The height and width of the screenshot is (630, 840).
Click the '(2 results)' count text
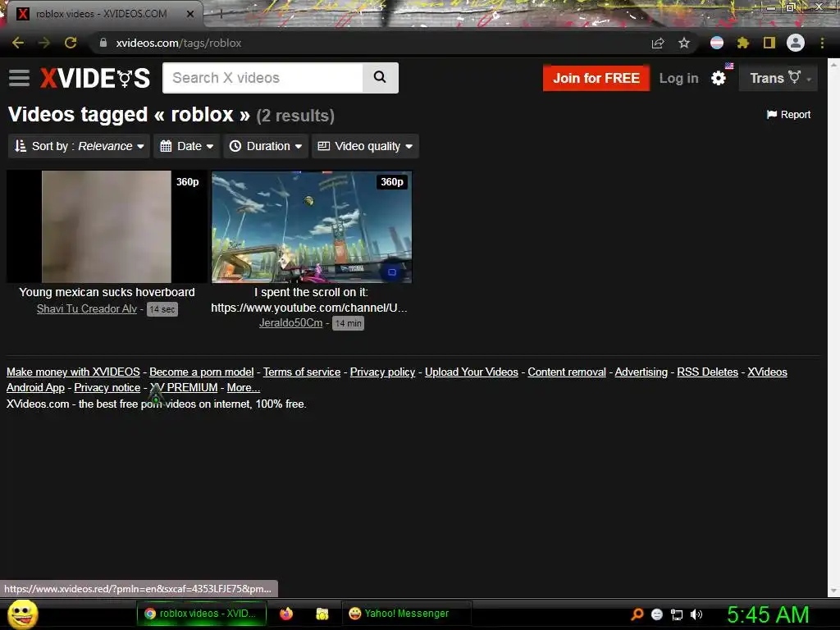click(x=295, y=116)
